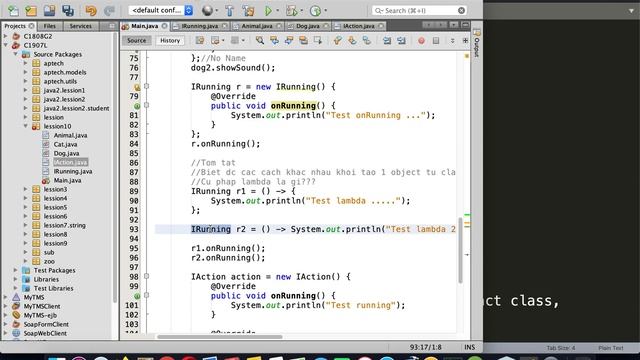Expand the Libraries node
This screenshot has width=640, height=360.
coord(16,279)
